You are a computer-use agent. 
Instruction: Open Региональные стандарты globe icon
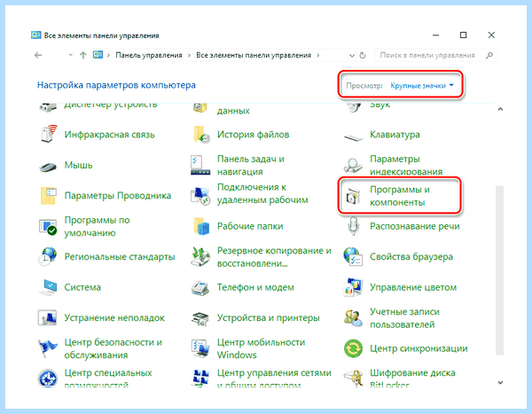click(x=48, y=256)
